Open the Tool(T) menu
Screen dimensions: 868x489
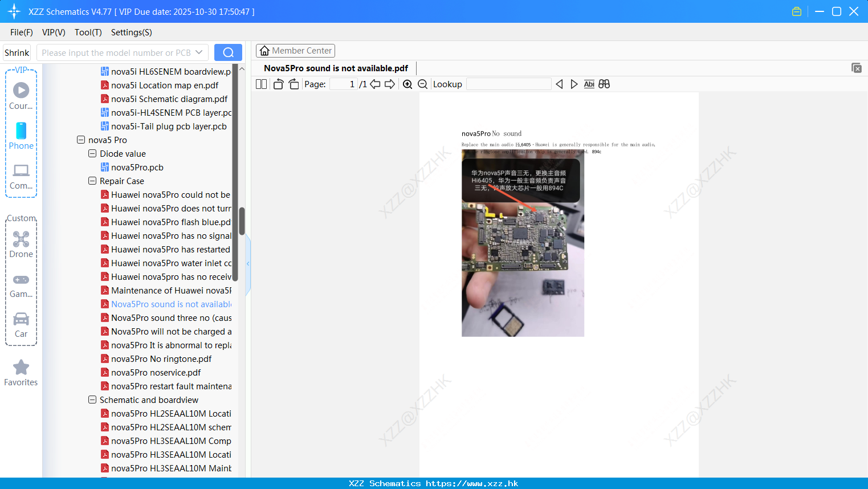pos(88,32)
